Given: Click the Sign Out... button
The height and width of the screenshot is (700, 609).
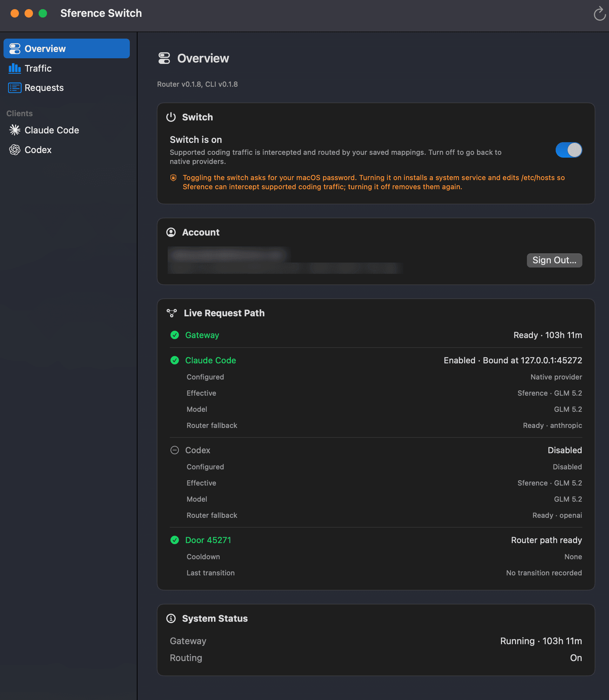Looking at the screenshot, I should (x=554, y=260).
